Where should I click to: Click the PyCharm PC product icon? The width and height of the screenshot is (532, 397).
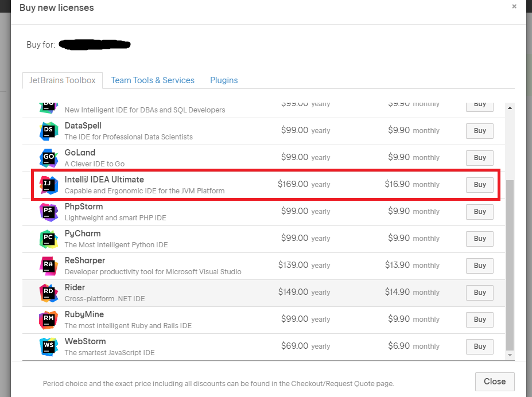pos(49,239)
